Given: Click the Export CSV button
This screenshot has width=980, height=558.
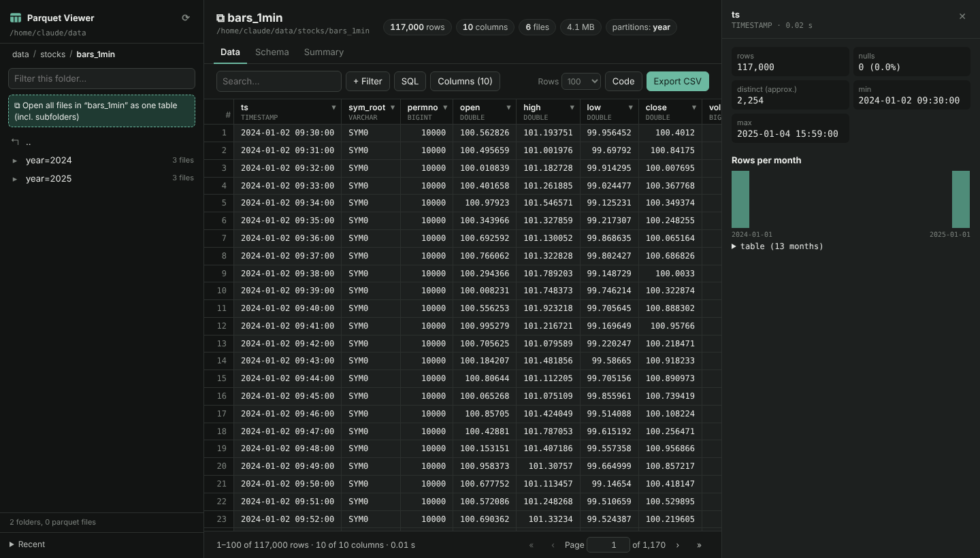Looking at the screenshot, I should (677, 81).
